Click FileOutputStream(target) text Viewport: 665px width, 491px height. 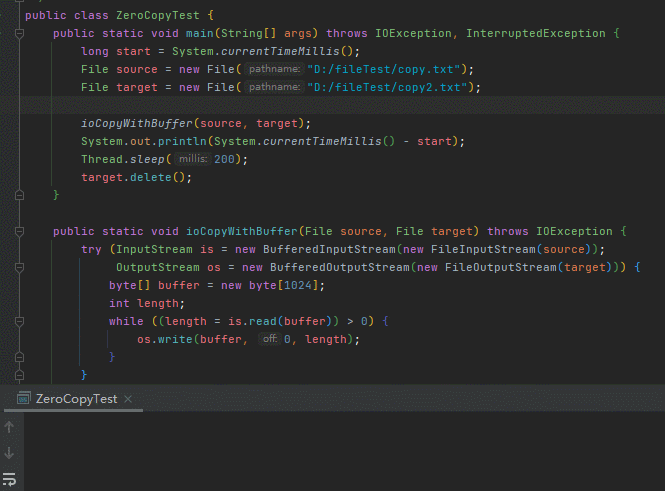point(528,267)
